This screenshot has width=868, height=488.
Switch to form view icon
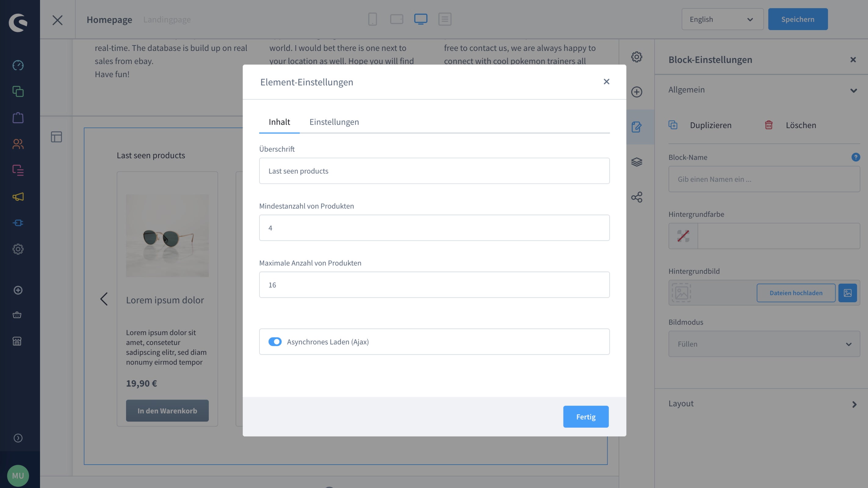445,19
